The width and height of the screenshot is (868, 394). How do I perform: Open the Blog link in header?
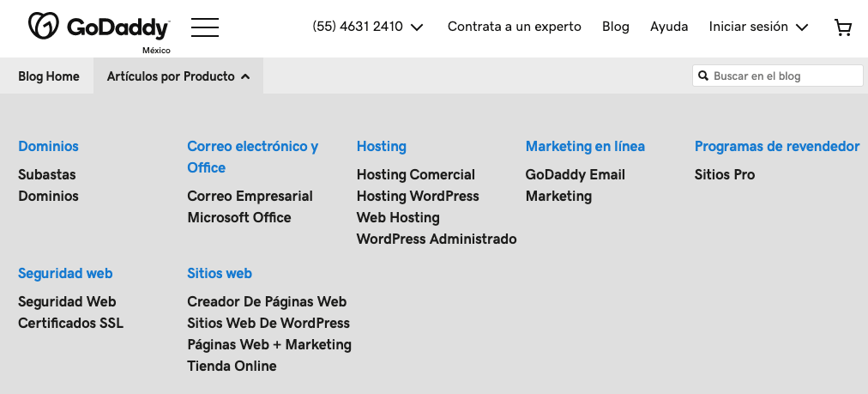point(616,27)
